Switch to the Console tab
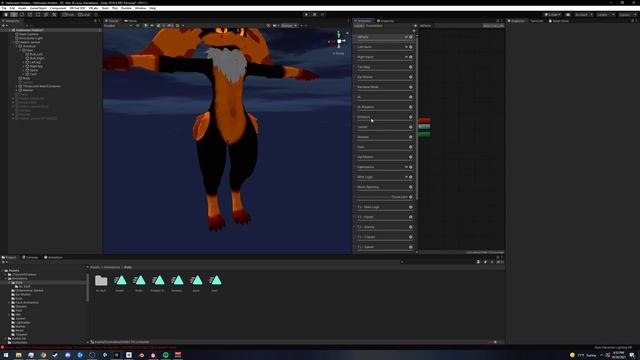This screenshot has width=640, height=360. tap(30, 258)
